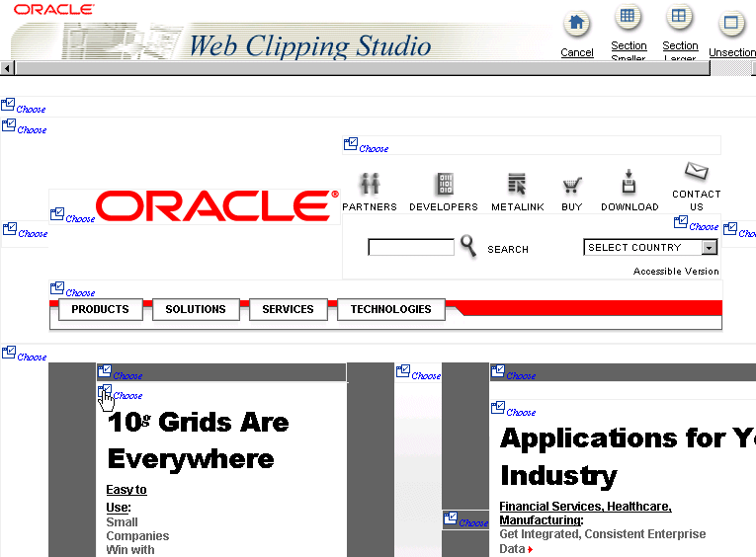756x557 pixels.
Task: Open the Unsection link
Action: click(x=732, y=52)
